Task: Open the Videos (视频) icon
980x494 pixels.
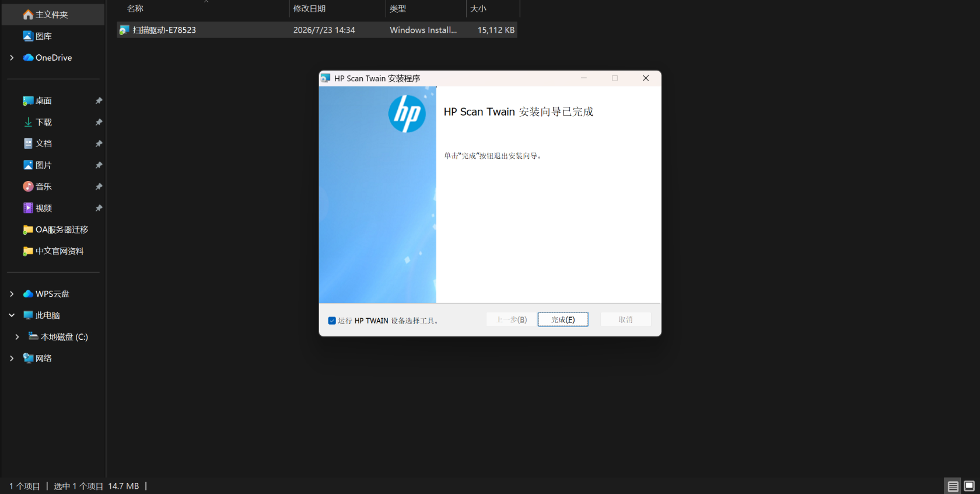Action: pos(28,208)
